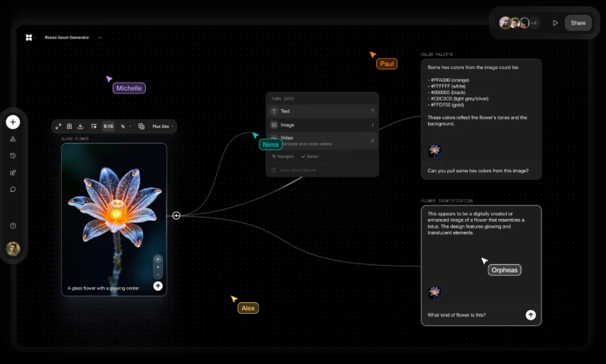Download the glass flower image
Image resolution: width=606 pixels, height=364 pixels.
tap(80, 126)
